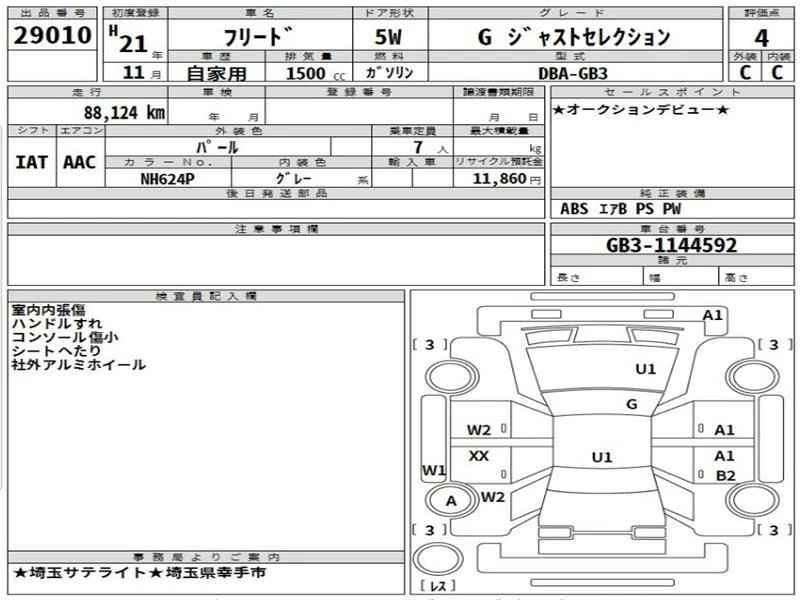Click the U1 mark on the roof
The height and width of the screenshot is (600, 800).
[602, 457]
